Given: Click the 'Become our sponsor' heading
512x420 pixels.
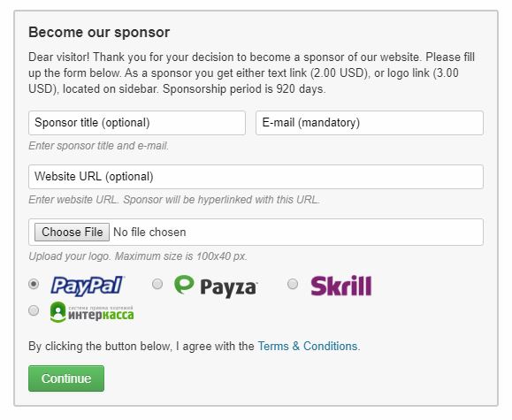Looking at the screenshot, I should click(x=99, y=33).
